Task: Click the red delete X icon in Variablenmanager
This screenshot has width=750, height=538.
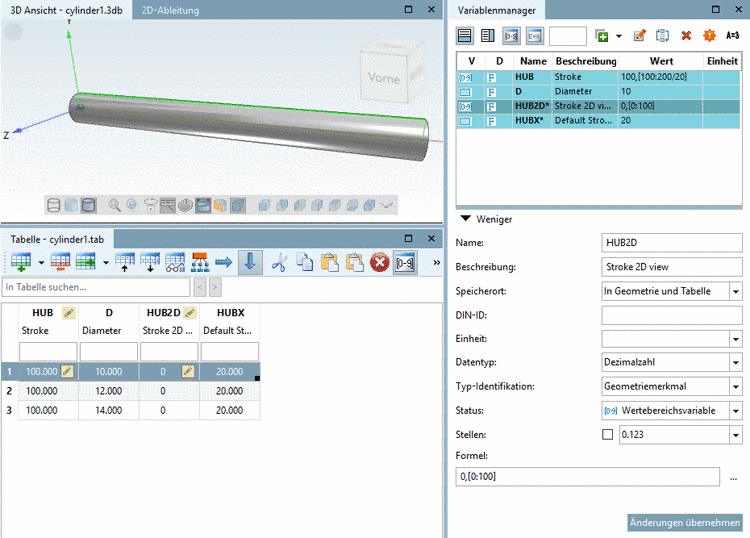Action: pyautogui.click(x=686, y=35)
